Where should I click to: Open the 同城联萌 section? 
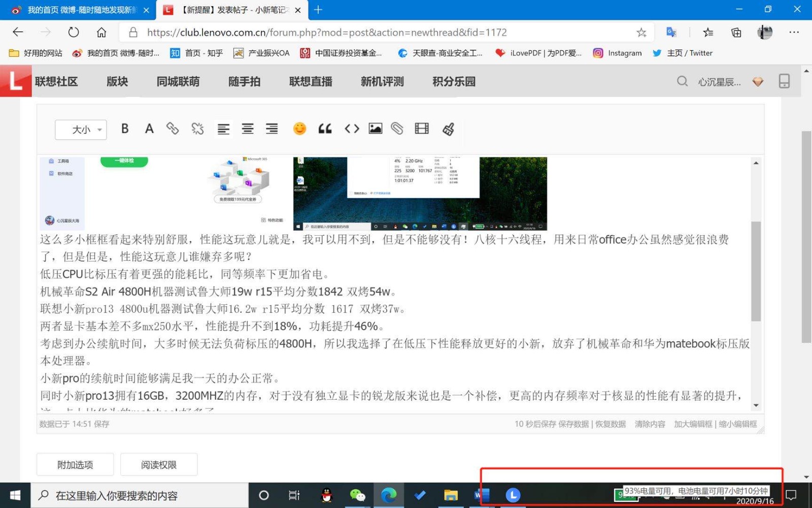[x=178, y=81]
